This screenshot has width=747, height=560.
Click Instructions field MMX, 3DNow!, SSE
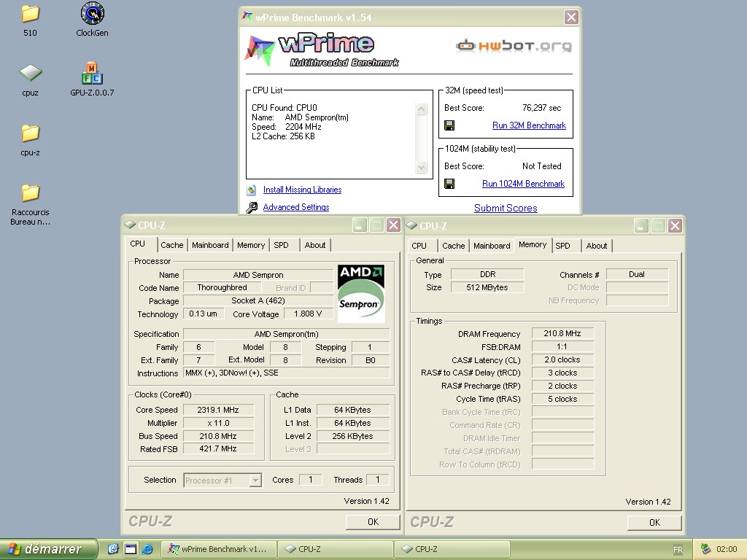286,373
